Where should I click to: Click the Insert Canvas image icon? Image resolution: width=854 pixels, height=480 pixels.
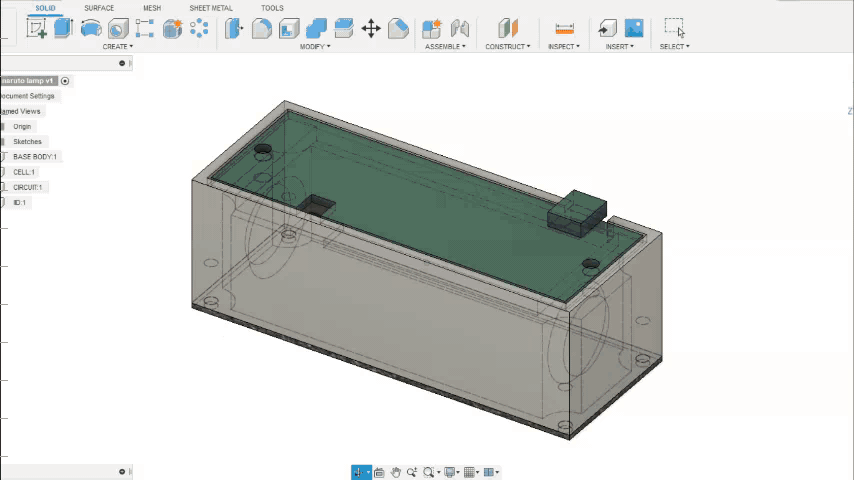pos(634,28)
